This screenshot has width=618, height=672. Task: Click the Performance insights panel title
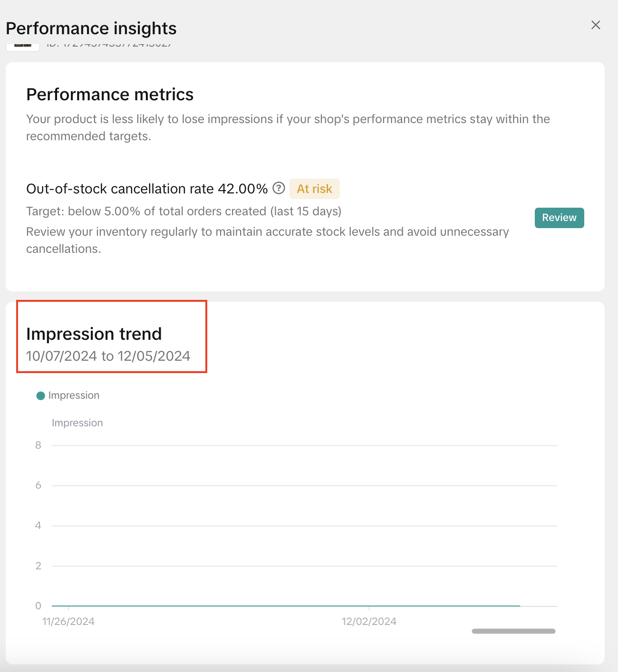tap(91, 29)
